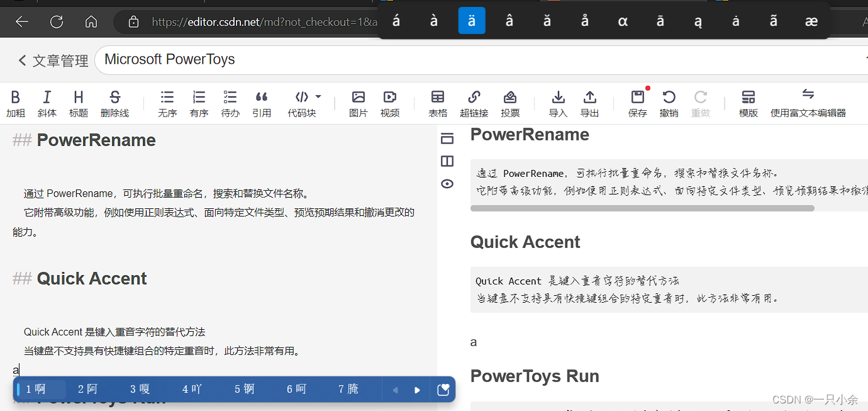Viewport: 868px width, 411px height.
Task: Show next IME candidates page
Action: click(x=417, y=390)
